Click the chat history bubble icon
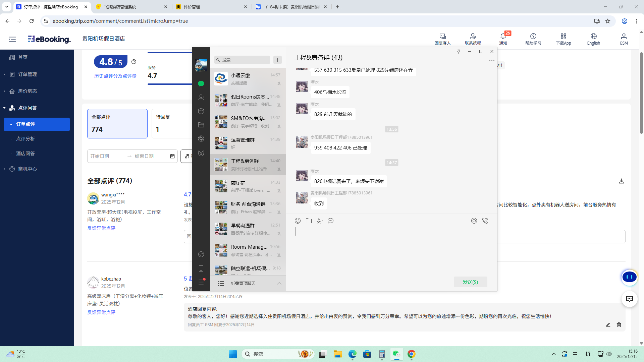The height and width of the screenshot is (362, 644). [x=330, y=221]
